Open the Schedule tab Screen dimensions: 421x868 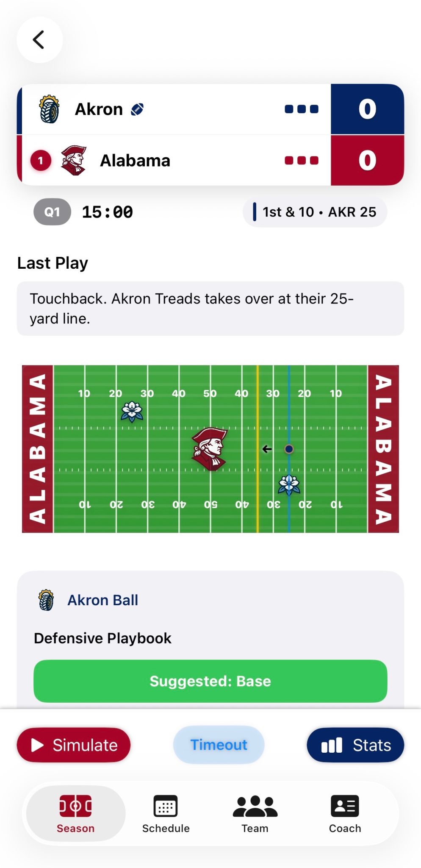click(x=166, y=814)
